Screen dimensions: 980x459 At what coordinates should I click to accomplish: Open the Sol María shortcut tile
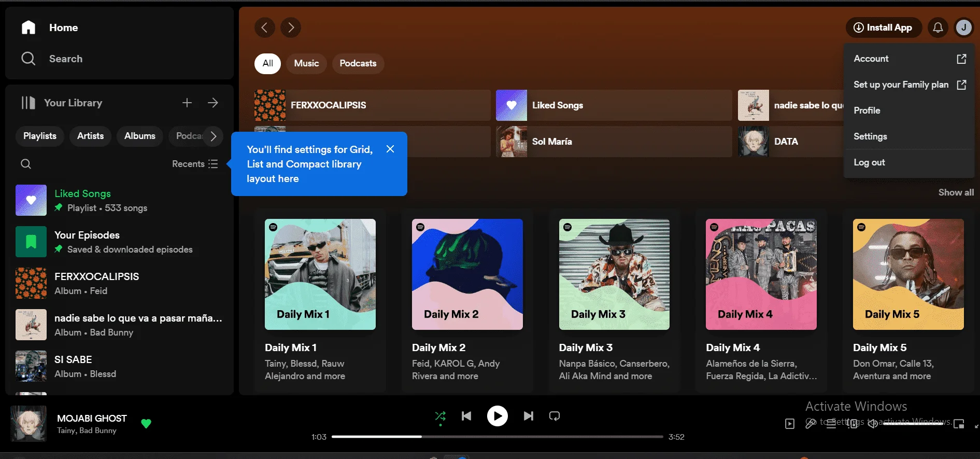tap(614, 142)
